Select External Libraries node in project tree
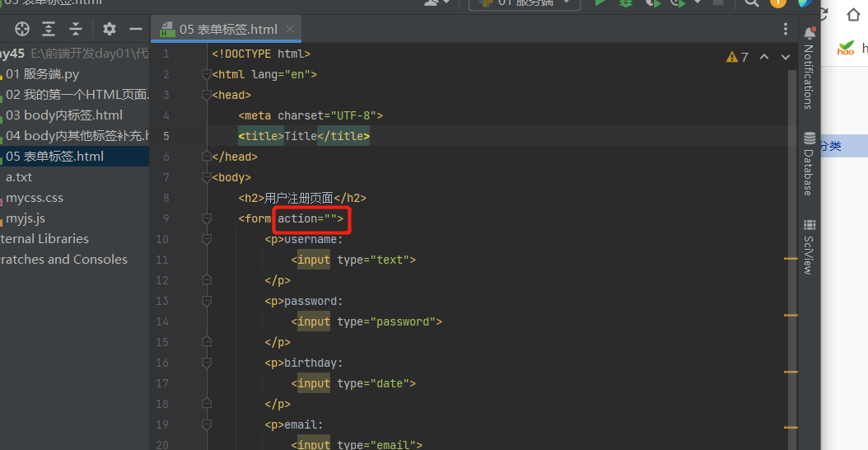Screen dimensions: 868x450 [44, 239]
